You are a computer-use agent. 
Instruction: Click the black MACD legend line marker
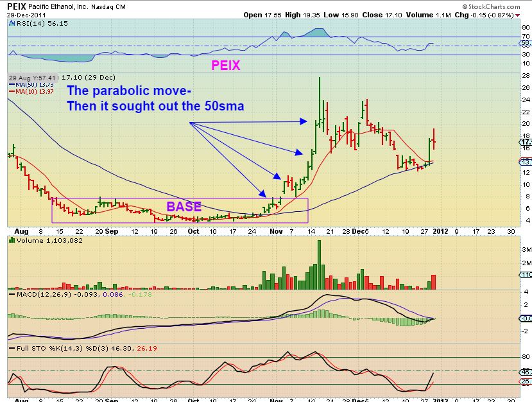point(12,294)
